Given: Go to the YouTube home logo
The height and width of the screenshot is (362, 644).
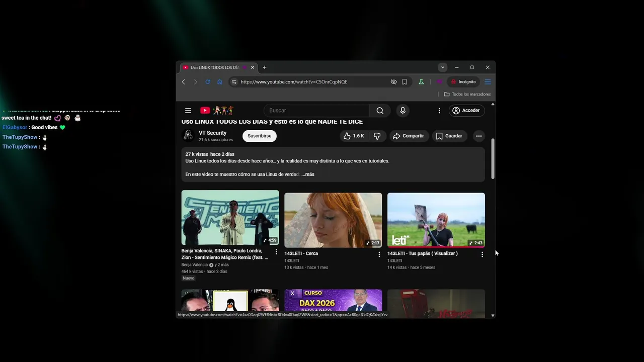Looking at the screenshot, I should [217, 111].
